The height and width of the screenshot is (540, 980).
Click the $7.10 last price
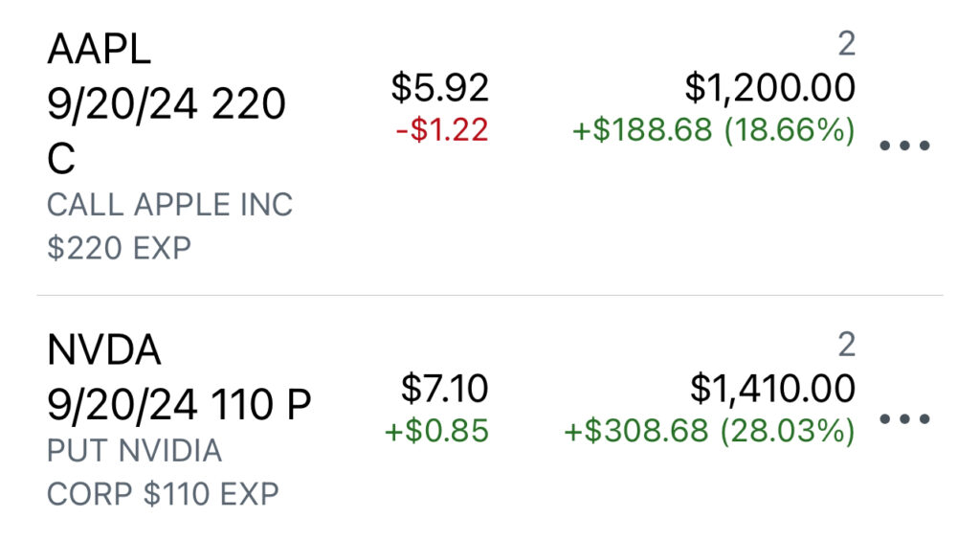444,388
